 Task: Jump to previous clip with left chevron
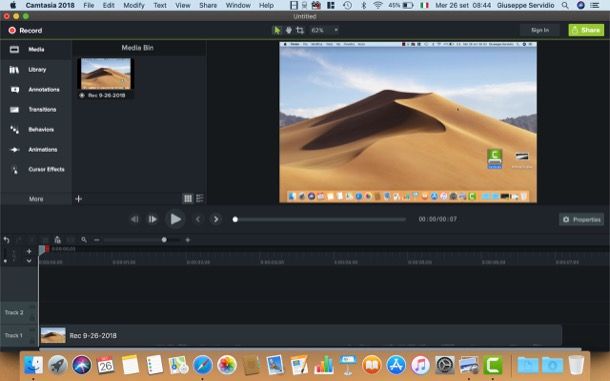pos(198,219)
